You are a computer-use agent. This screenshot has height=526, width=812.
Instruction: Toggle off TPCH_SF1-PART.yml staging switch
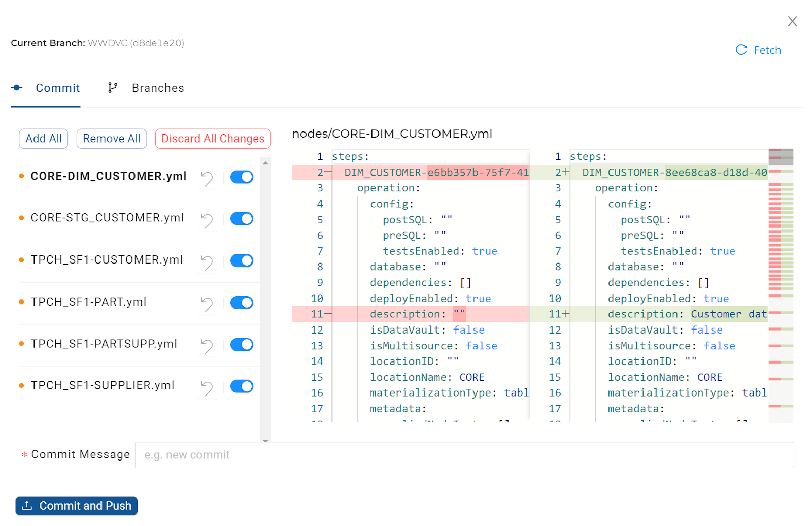pos(242,302)
